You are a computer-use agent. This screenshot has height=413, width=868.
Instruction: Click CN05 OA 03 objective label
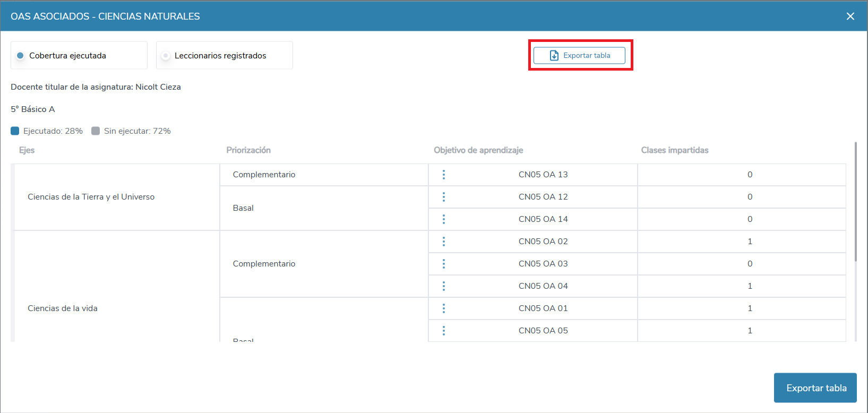tap(543, 264)
